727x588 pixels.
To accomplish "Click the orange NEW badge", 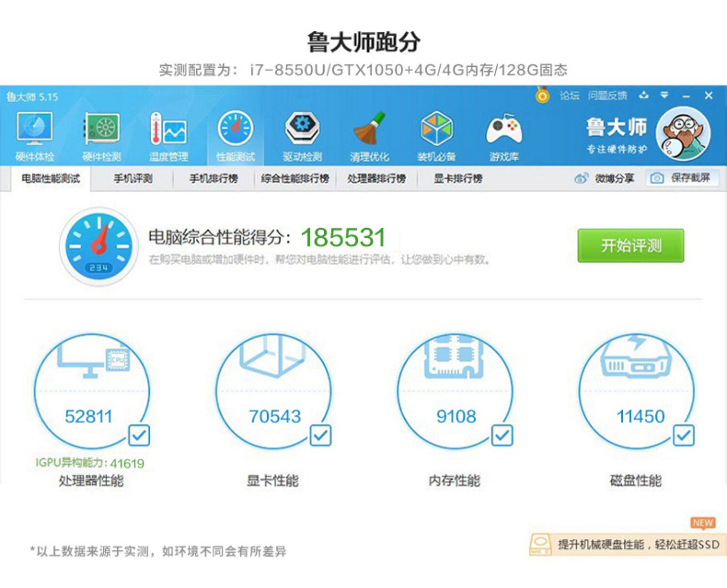I will 703,523.
